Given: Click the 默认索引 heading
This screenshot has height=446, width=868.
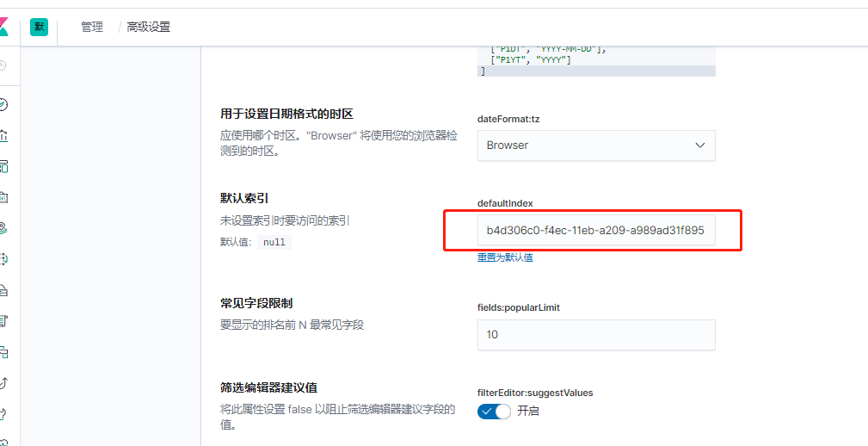Looking at the screenshot, I should click(x=244, y=198).
